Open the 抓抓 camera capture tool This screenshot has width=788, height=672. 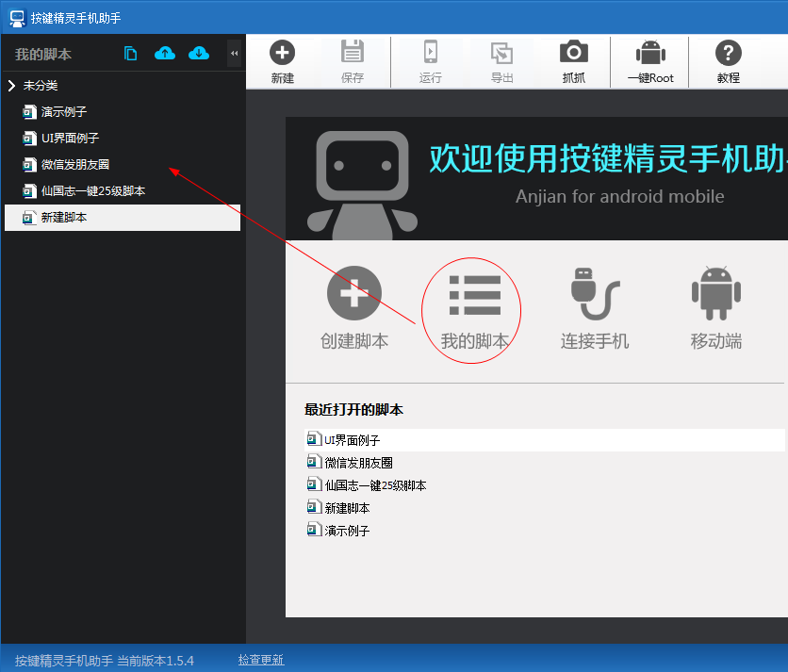[573, 51]
